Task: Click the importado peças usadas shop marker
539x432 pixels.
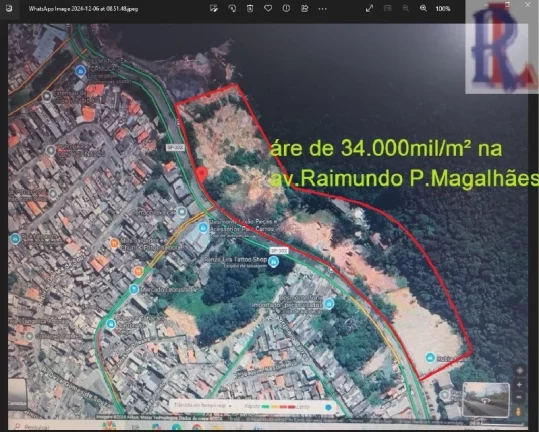Action: pos(329,303)
